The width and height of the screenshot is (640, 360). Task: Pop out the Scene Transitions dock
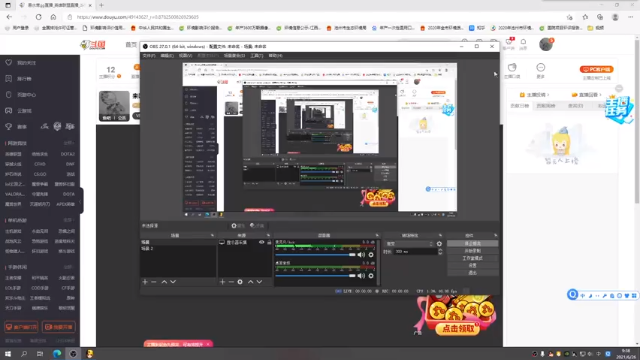point(440,236)
